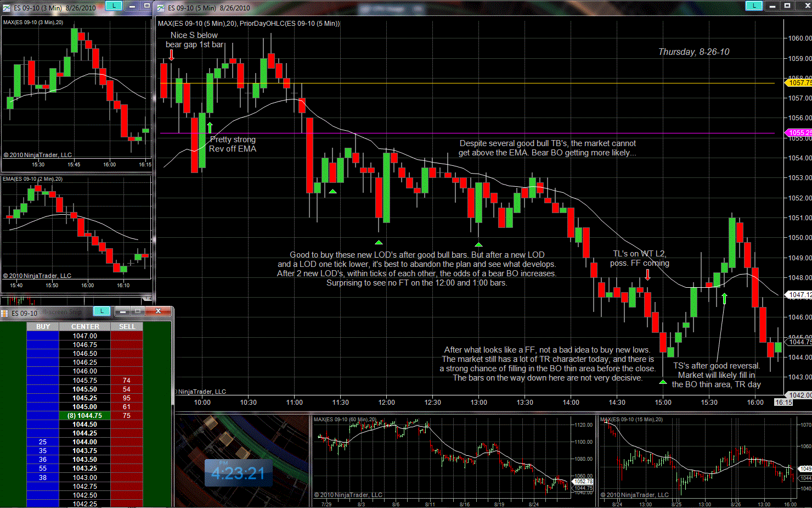Click green triangle marker near 15:00 low
The width and height of the screenshot is (812, 508).
[x=663, y=382]
